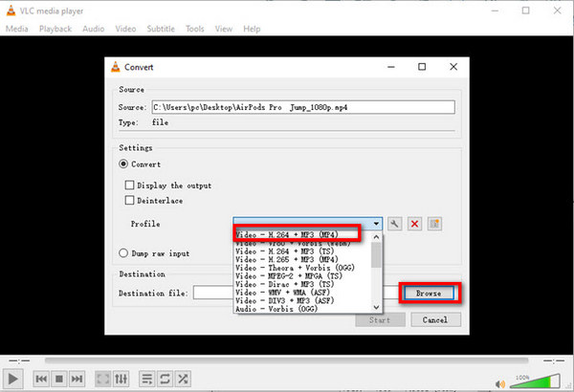Image resolution: width=574 pixels, height=392 pixels.
Task: Stop playback with the Stop button
Action: [59, 379]
